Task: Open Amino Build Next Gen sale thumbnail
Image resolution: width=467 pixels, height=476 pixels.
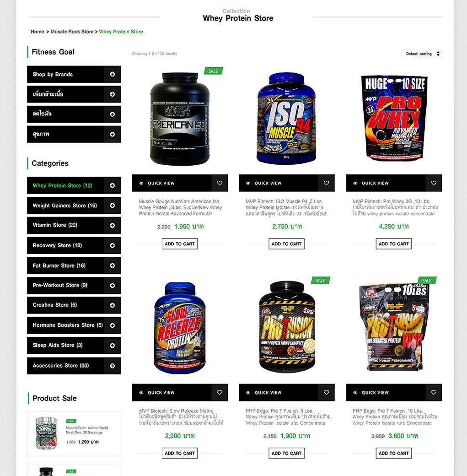Action: pos(46,433)
